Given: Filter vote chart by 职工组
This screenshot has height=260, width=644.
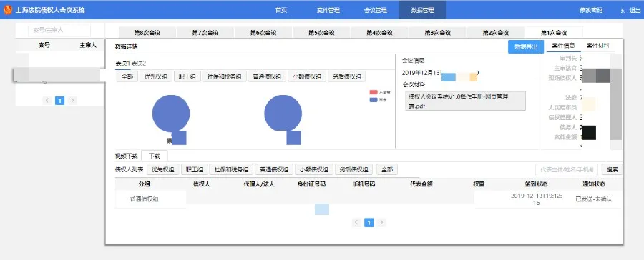Looking at the screenshot, I should click(187, 76).
